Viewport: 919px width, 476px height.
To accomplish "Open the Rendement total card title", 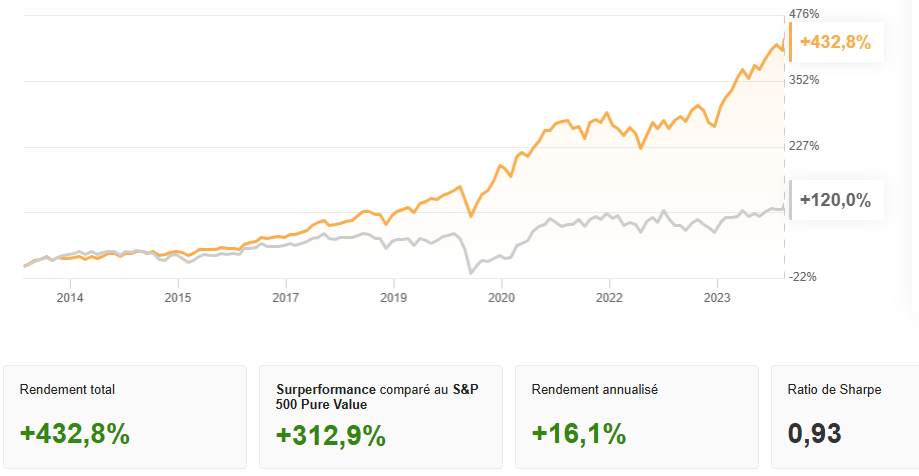I will pos(67,390).
